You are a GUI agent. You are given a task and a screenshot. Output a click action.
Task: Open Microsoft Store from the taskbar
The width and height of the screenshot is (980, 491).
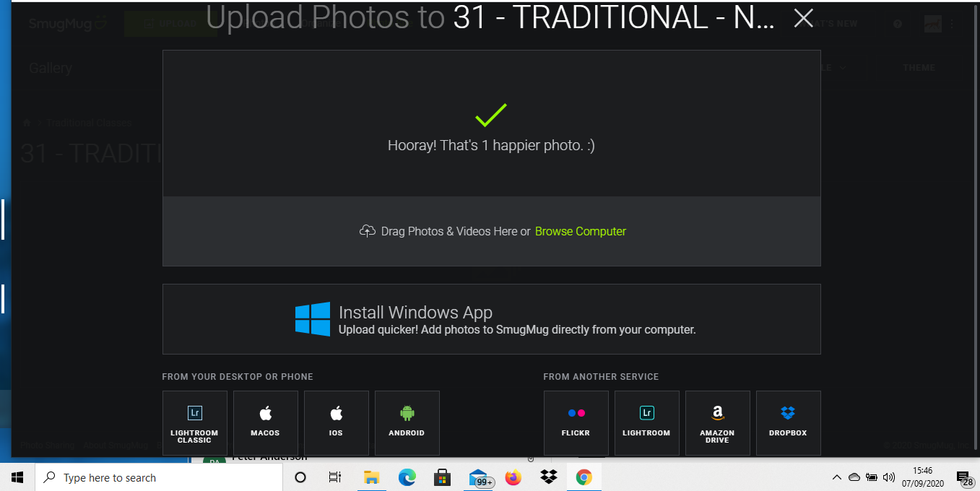[442, 477]
